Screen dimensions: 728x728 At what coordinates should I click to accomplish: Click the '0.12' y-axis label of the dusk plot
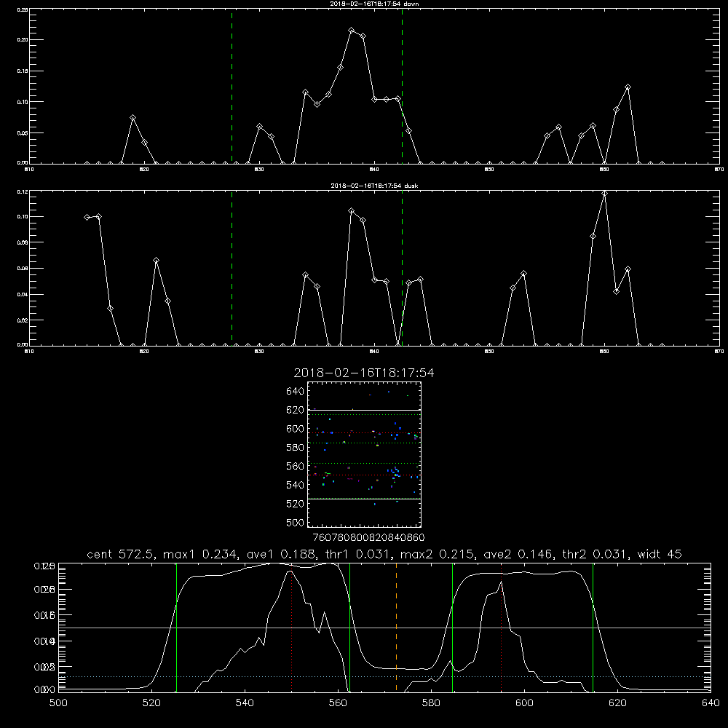[23, 191]
